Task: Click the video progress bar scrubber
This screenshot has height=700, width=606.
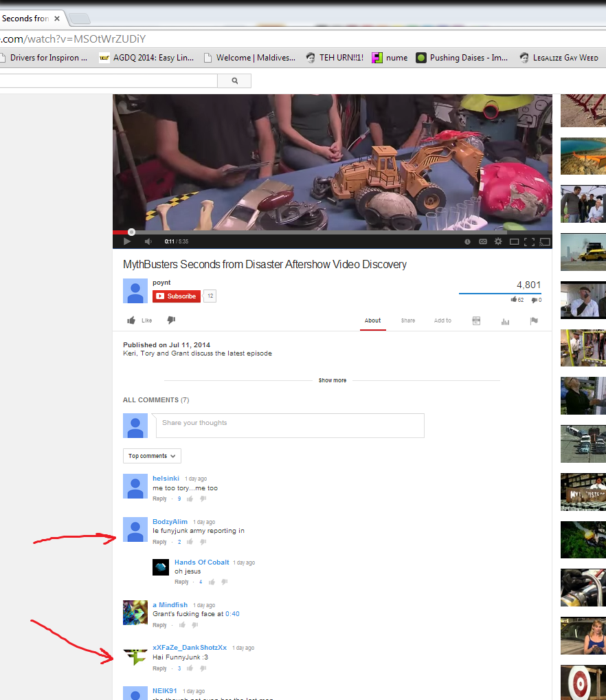Action: (131, 232)
